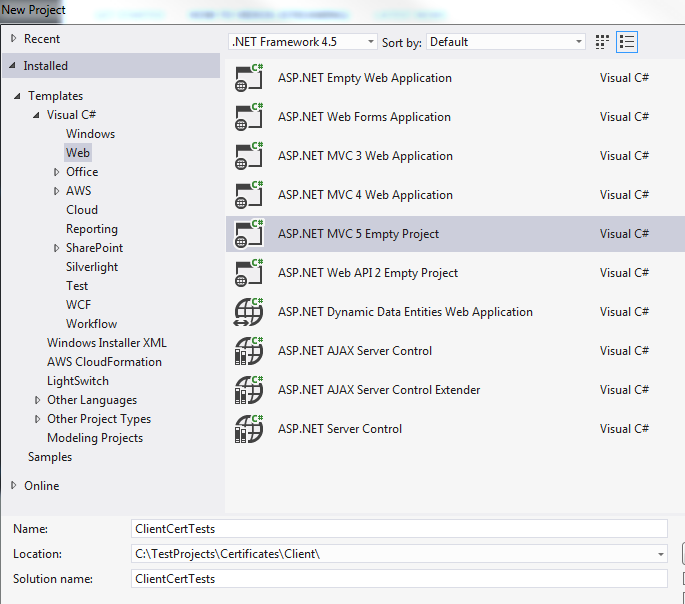This screenshot has width=685, height=604.
Task: Select Windows under Visual C#
Action: pyautogui.click(x=90, y=134)
